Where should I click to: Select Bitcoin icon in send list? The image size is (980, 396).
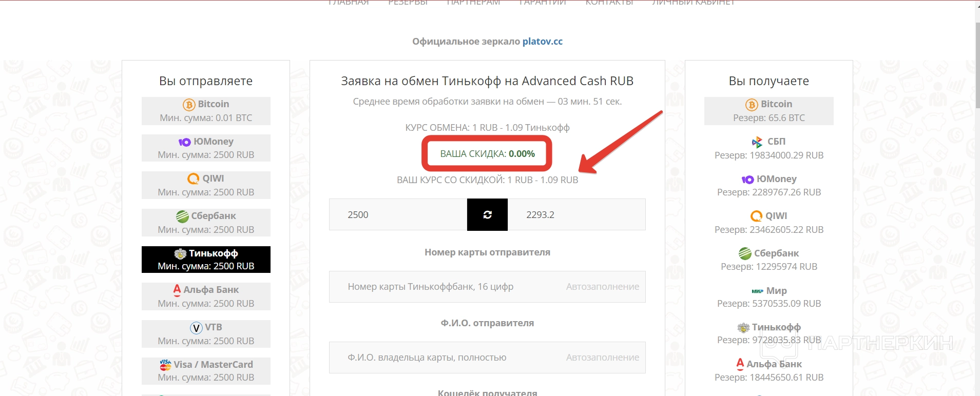189,105
